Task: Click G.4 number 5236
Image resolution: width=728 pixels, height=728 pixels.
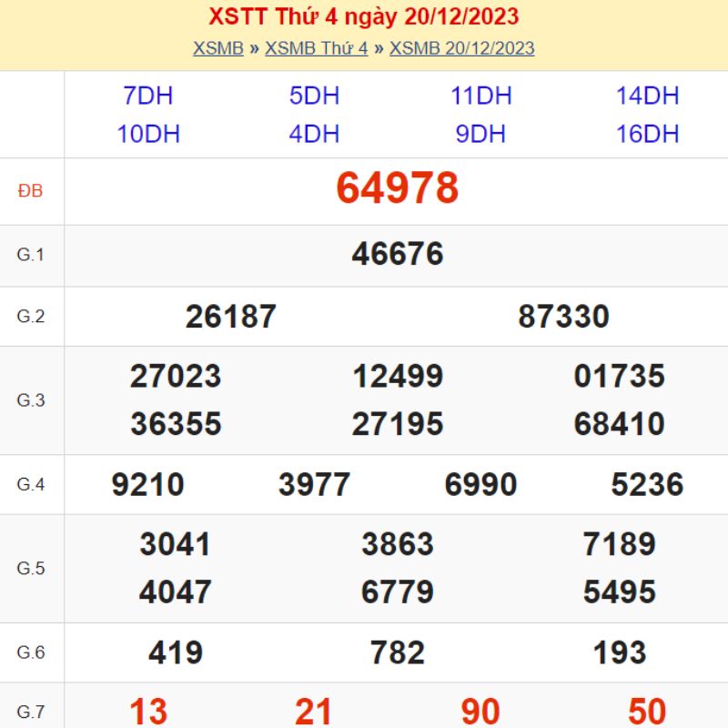Action: [x=647, y=485]
